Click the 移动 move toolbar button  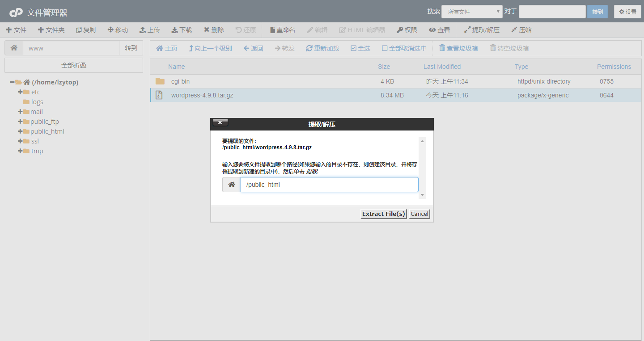(118, 30)
